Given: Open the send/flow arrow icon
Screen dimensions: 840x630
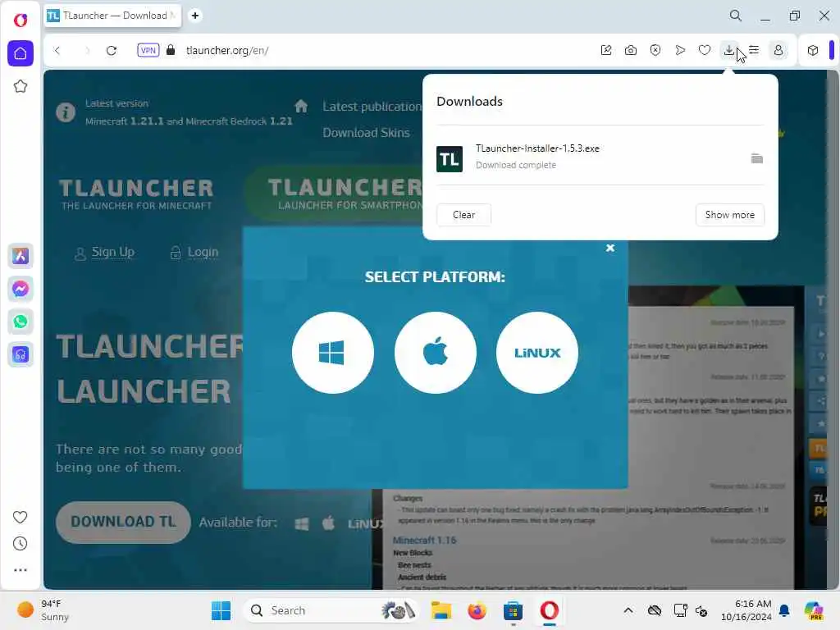Looking at the screenshot, I should pyautogui.click(x=680, y=50).
